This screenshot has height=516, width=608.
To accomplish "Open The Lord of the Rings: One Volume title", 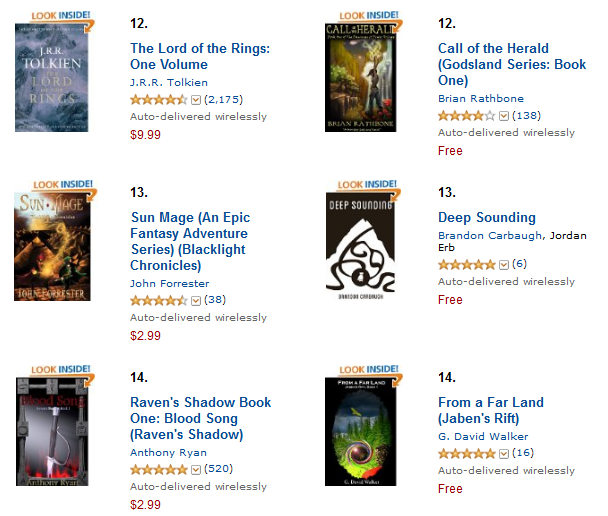I will pyautogui.click(x=200, y=56).
